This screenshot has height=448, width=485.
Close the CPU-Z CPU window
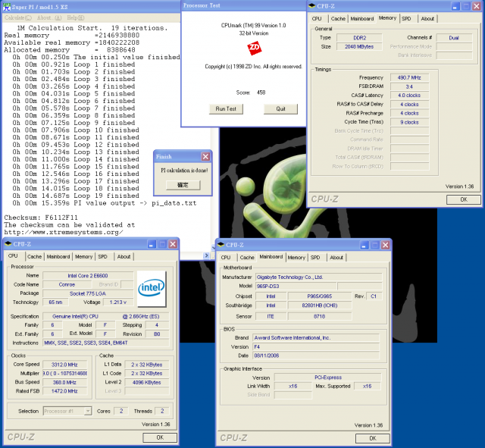173,244
